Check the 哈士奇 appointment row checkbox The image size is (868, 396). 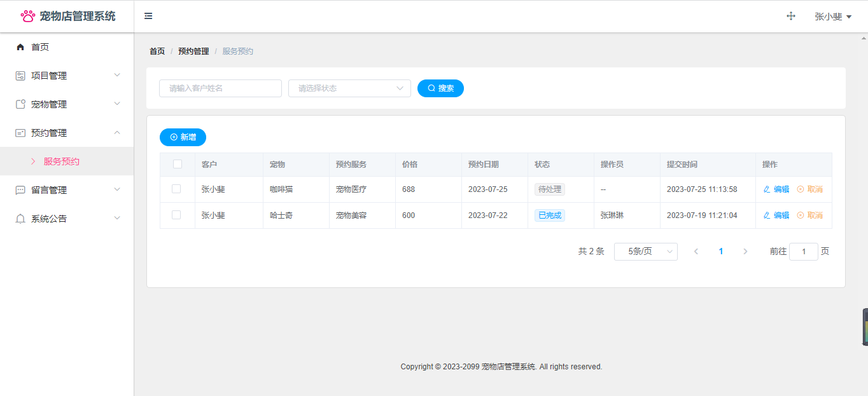pyautogui.click(x=176, y=215)
